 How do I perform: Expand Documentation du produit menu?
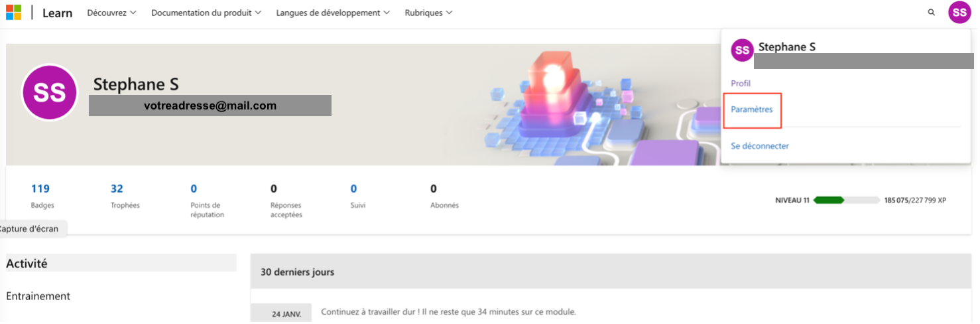click(206, 13)
